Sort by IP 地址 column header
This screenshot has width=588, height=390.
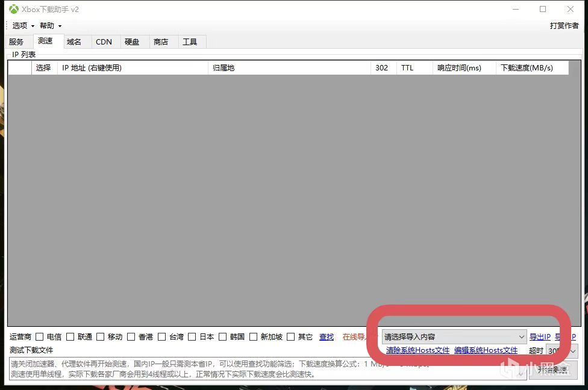[133, 68]
